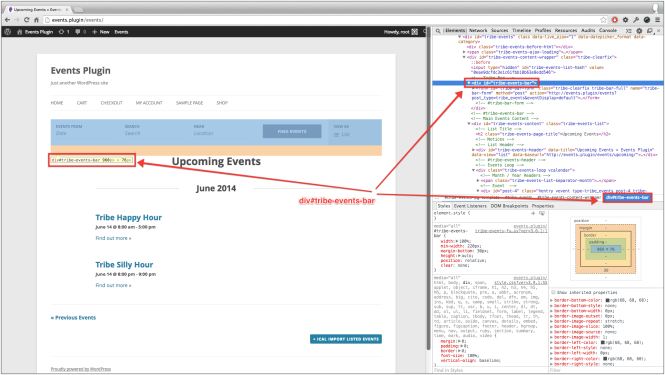665x375 pixels.
Task: Click border-left-color gray color swatch
Action: point(603,342)
